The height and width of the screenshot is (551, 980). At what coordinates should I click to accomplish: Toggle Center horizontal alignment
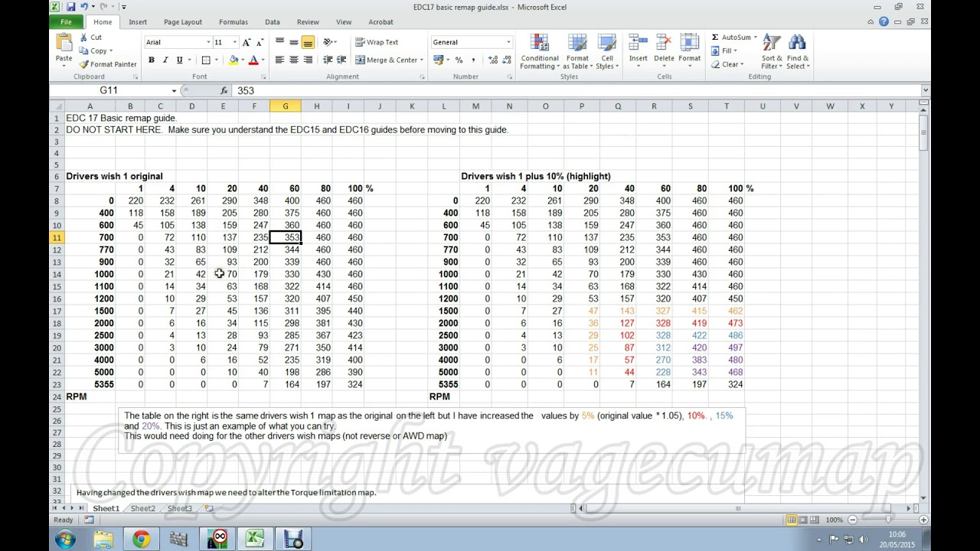click(x=293, y=60)
